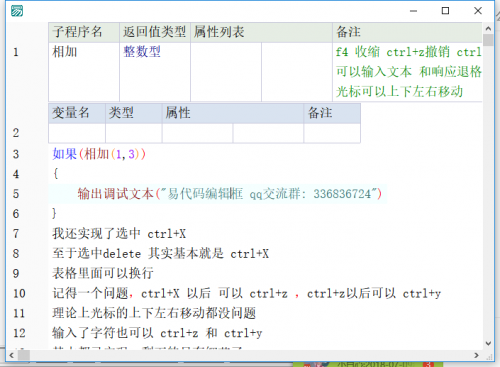This screenshot has height=367, width=500.
Task: Click line number 1 in gutter
Action: coord(16,52)
